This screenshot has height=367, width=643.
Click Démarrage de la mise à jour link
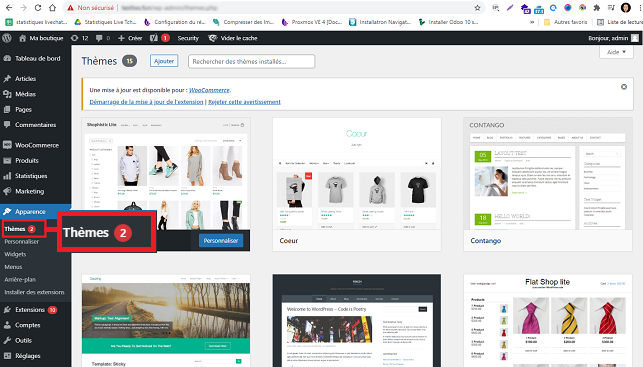click(x=146, y=102)
